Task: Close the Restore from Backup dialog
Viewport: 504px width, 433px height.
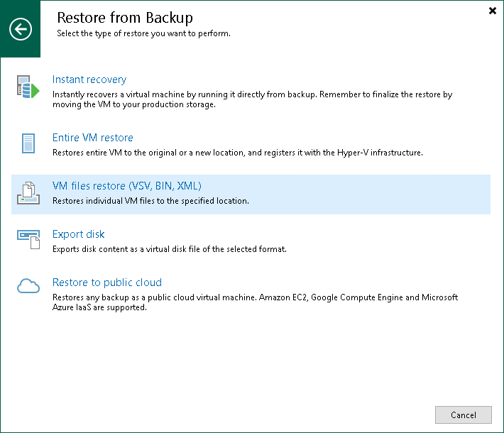Action: tap(493, 11)
